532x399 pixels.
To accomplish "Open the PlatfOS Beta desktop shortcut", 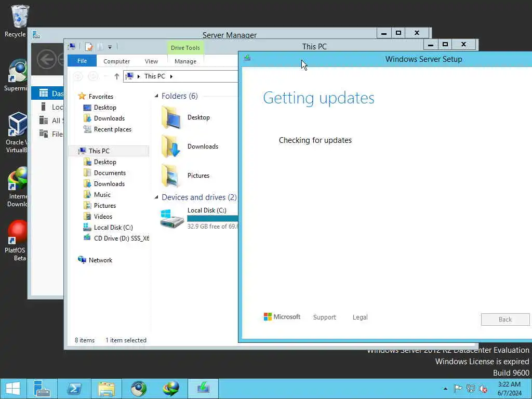I will [16, 240].
